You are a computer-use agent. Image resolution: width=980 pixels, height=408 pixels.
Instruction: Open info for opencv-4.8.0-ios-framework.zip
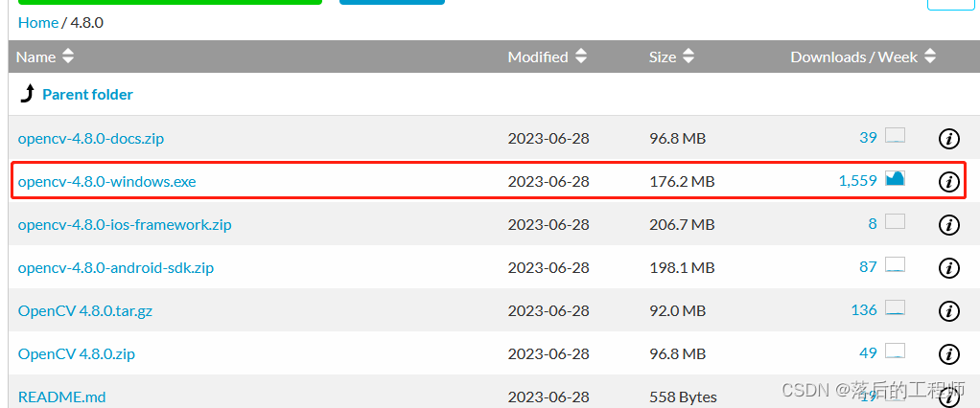coord(948,224)
